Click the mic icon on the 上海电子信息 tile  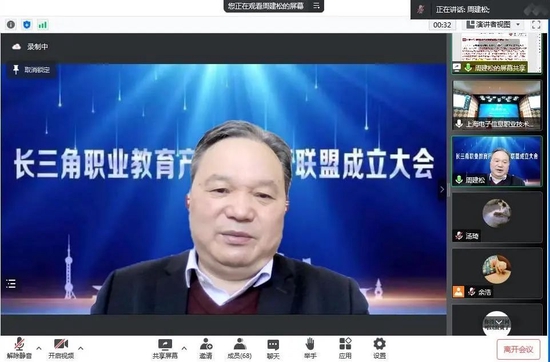pos(459,123)
